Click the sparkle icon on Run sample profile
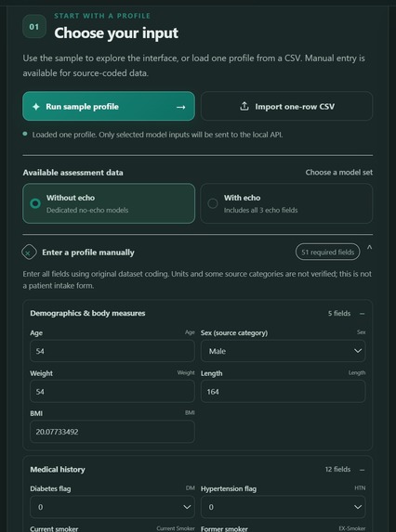 [35, 107]
